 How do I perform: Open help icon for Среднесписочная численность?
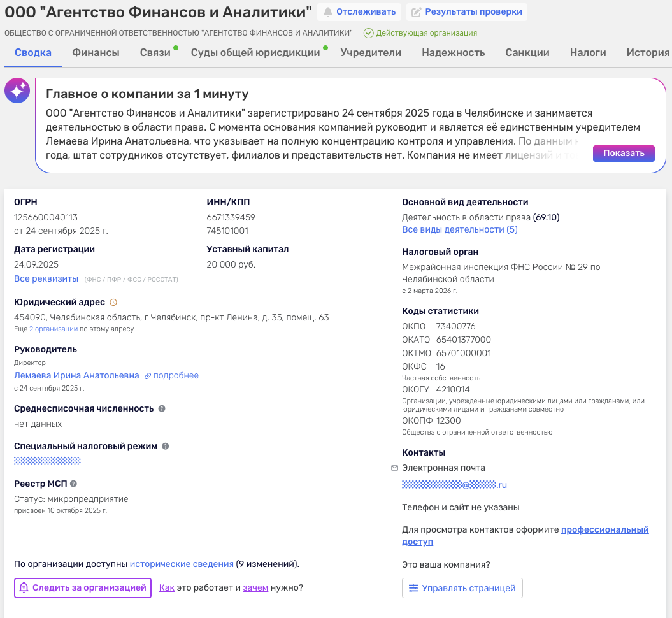162,408
